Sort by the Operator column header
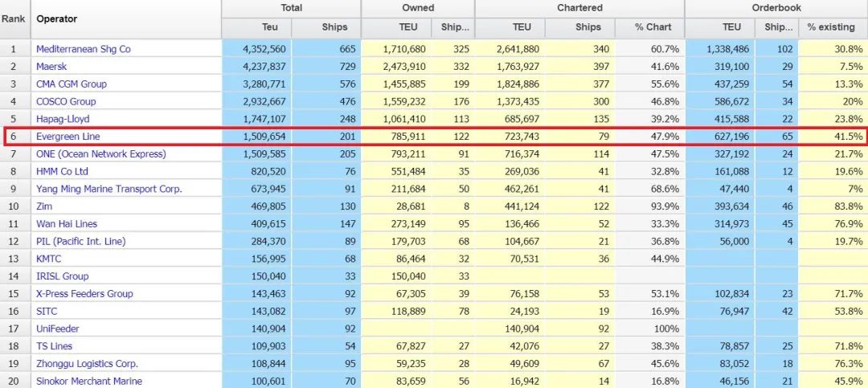The width and height of the screenshot is (868, 388). pyautogui.click(x=56, y=18)
